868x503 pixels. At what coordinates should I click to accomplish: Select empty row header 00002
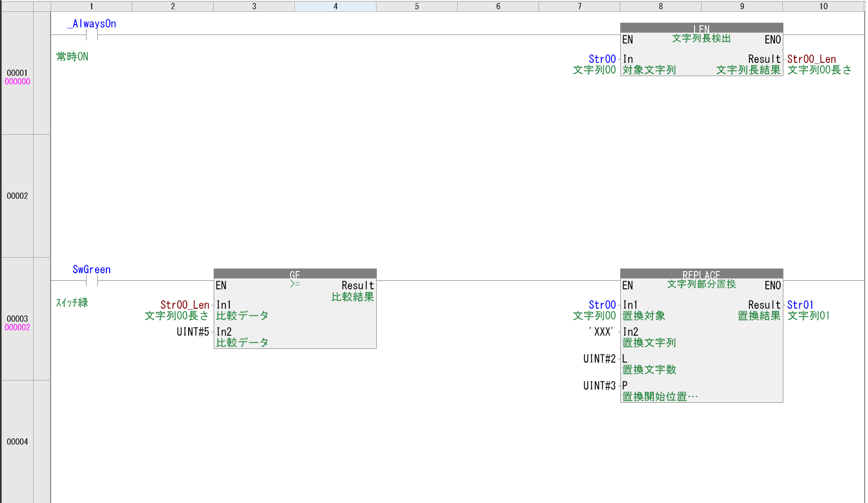point(17,196)
